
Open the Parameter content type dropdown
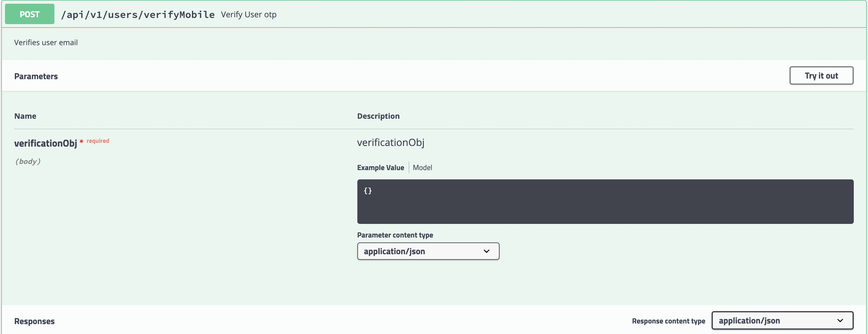(x=428, y=251)
